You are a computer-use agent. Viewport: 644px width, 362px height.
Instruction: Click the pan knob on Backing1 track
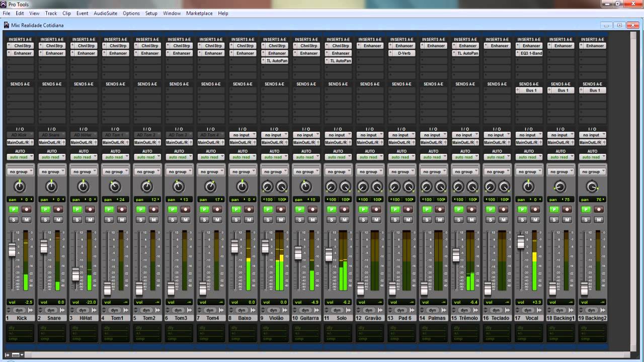click(x=559, y=187)
